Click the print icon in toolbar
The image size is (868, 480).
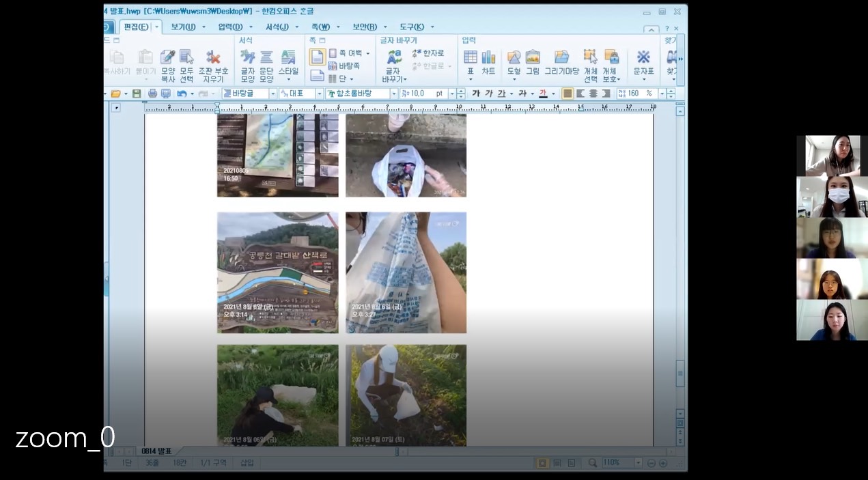pyautogui.click(x=152, y=94)
